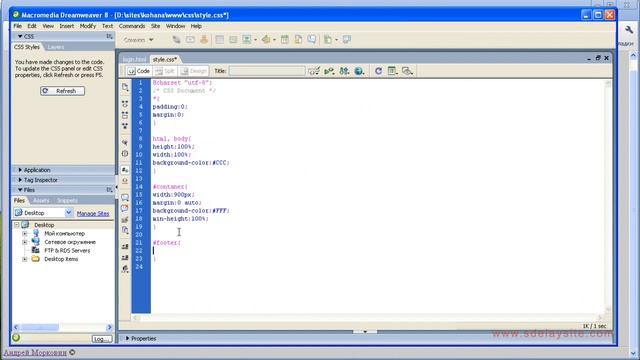Click Refresh Design View icon
This screenshot has height=360, width=640.
(378, 71)
